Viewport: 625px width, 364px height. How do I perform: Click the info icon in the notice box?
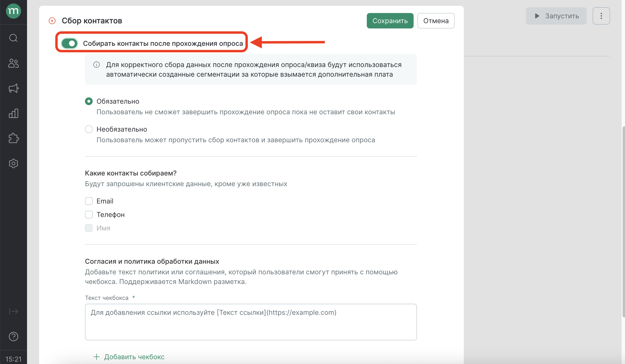(97, 65)
